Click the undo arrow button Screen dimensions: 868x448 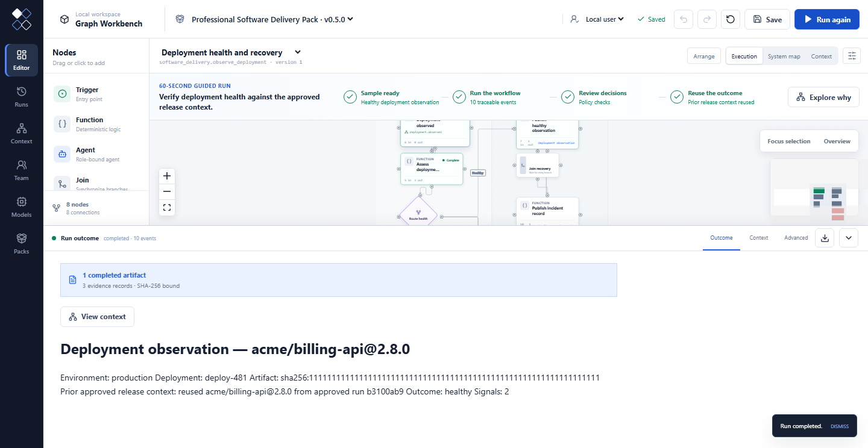click(x=683, y=19)
